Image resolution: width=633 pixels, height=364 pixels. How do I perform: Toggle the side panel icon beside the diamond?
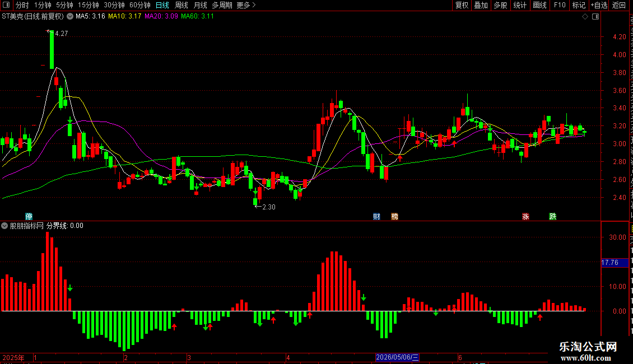tap(595, 17)
